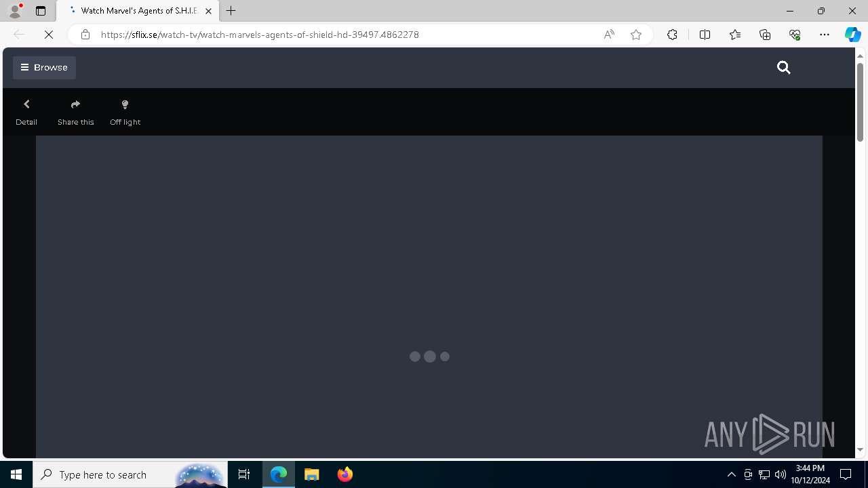Open Browser essentials icon

coord(795,35)
